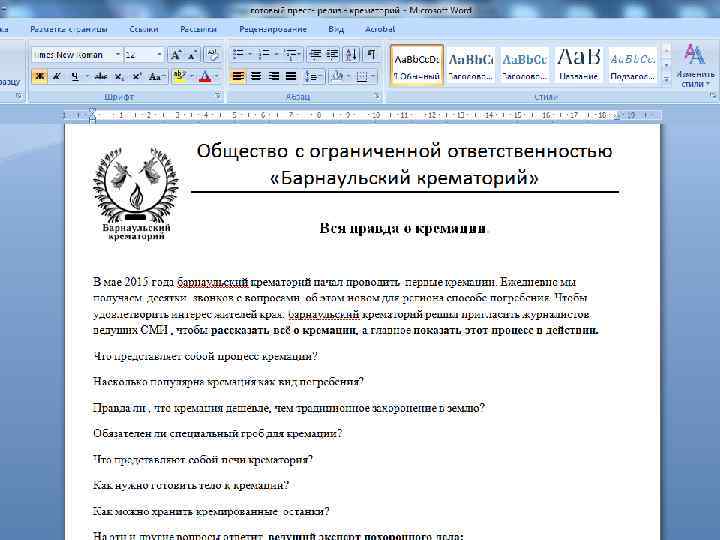Apply bulleted list
The height and width of the screenshot is (540, 720).
click(x=238, y=55)
